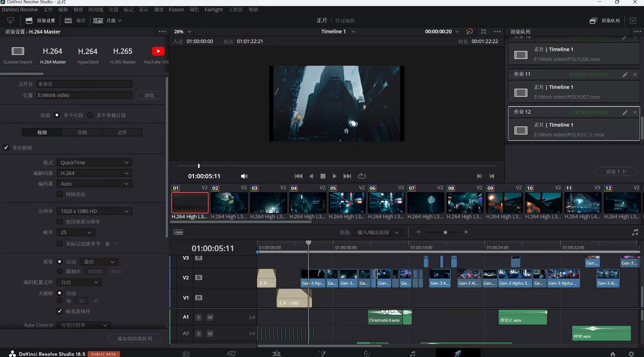This screenshot has width=644, height=357.
Task: Mute the A1 audio track
Action: tap(210, 317)
